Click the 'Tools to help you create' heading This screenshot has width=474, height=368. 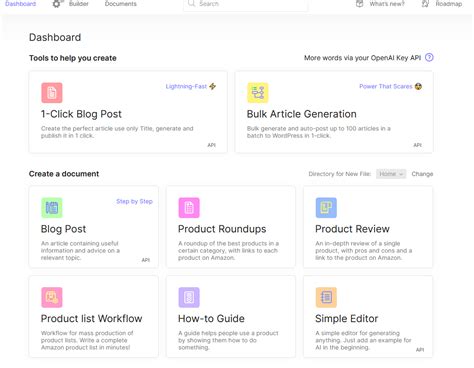tap(73, 58)
